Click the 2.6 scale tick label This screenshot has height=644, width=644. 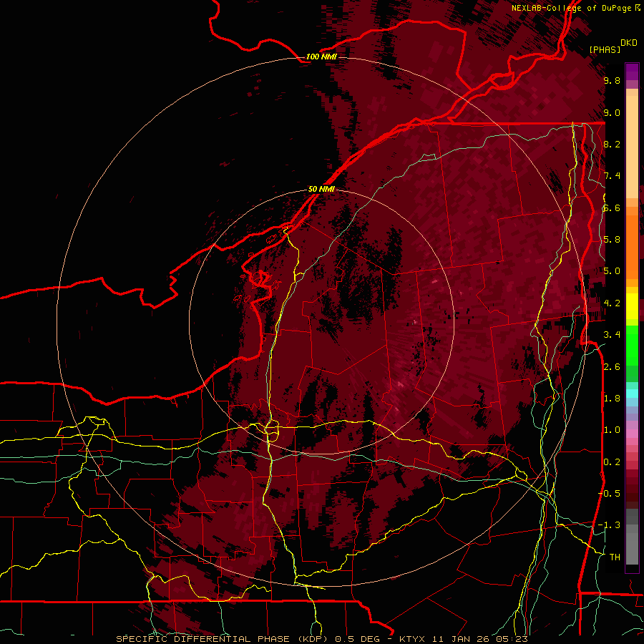612,367
